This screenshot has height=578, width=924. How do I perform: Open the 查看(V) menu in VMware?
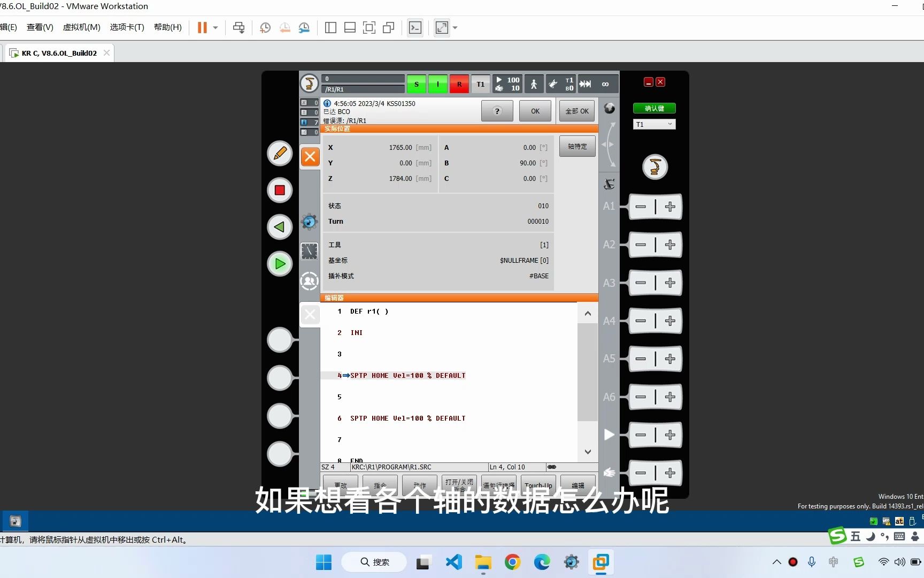(40, 27)
